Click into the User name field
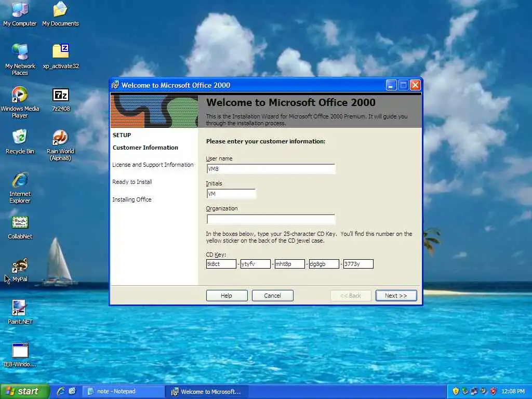 [271, 169]
